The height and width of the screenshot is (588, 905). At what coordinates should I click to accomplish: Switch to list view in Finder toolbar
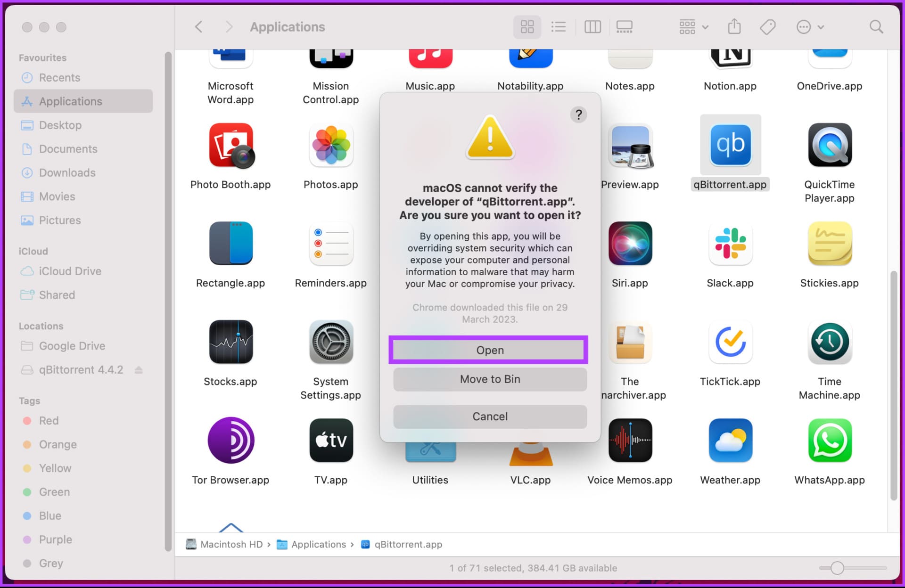coord(559,27)
